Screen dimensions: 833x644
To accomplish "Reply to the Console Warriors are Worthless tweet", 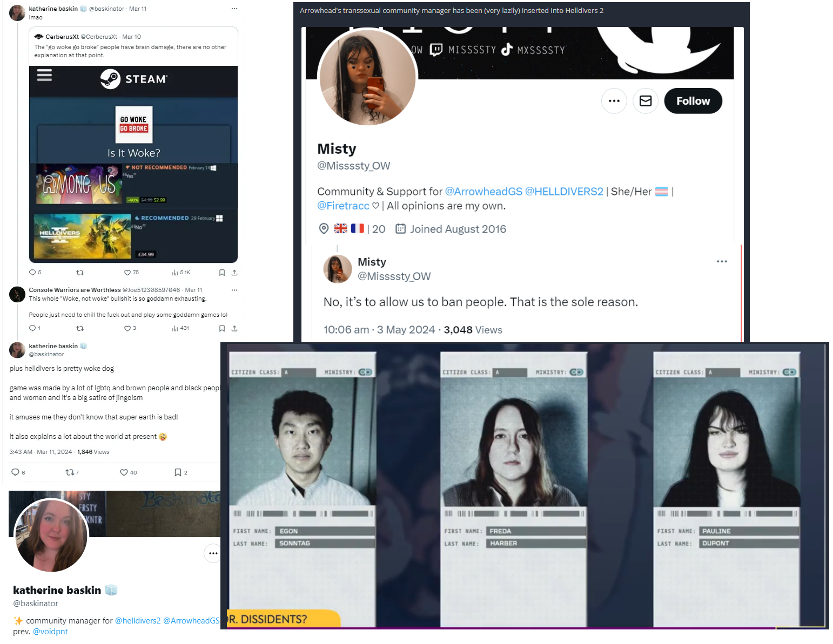I will click(x=32, y=328).
